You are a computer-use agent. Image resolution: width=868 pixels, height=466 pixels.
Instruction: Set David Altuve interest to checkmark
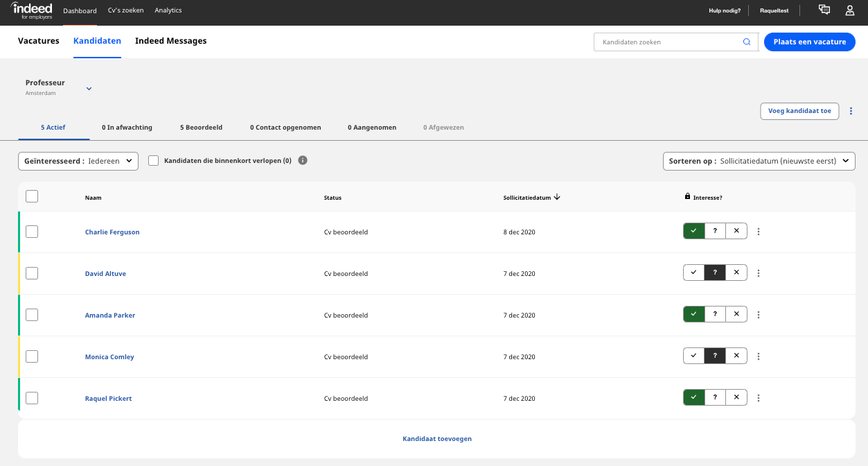(x=693, y=273)
